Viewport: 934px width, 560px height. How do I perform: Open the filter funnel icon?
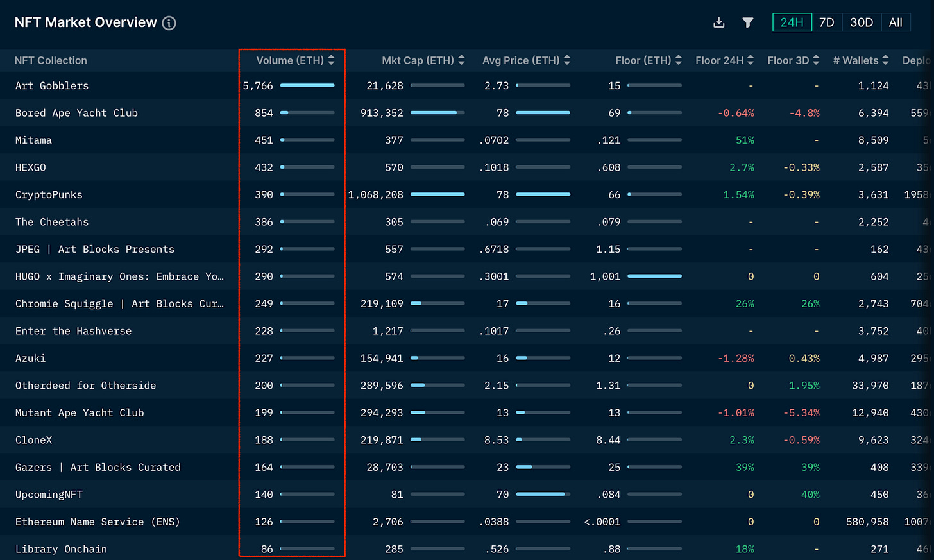tap(748, 22)
